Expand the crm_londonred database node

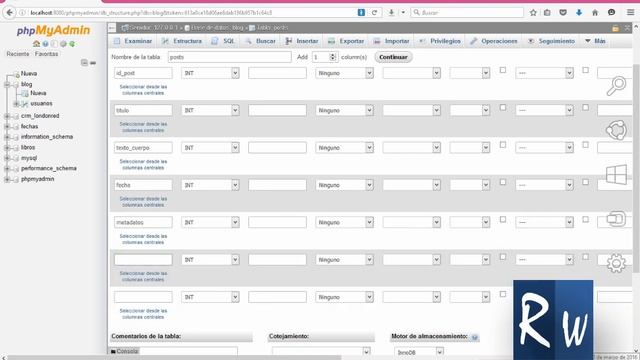7,116
